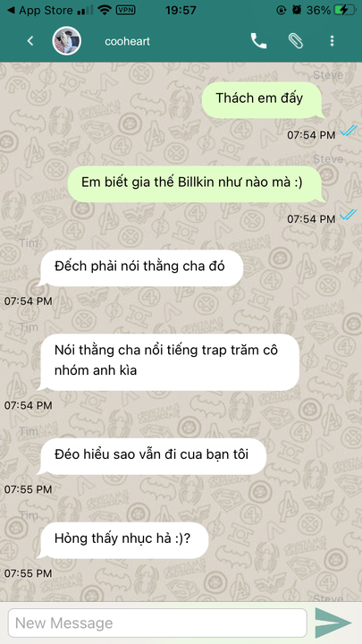This screenshot has width=362, height=644.
Task: Tap the Wi-Fi icon in status bar
Action: pos(105,10)
